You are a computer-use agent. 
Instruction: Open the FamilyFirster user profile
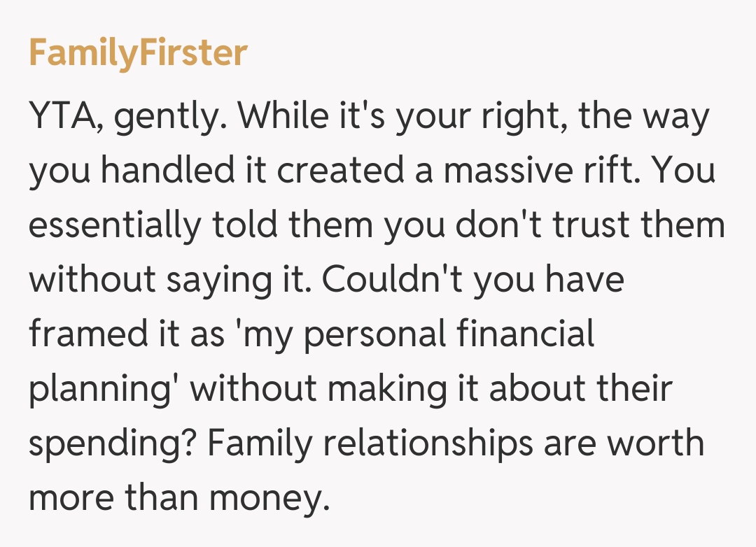(138, 52)
